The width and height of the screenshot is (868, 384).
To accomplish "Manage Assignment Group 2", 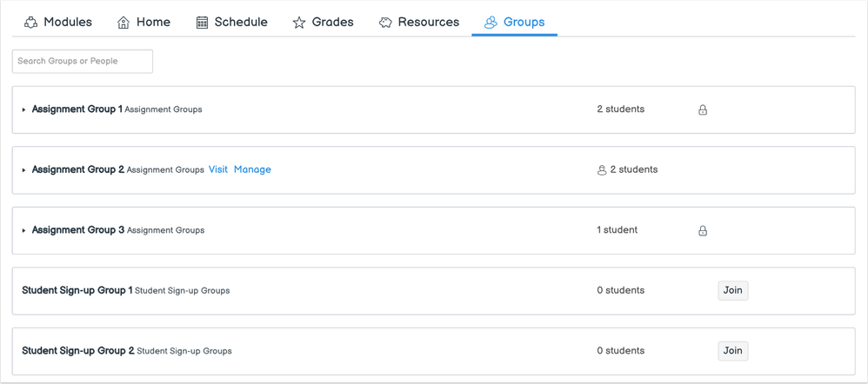I will coord(252,169).
